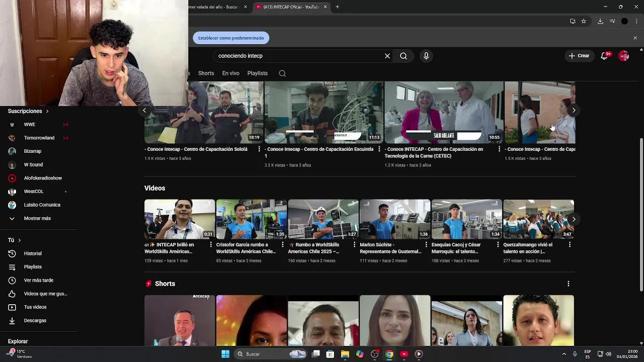Screen dimensions: 644x362
Task: Open options menu for Marlon Súchite video
Action: 426,245
